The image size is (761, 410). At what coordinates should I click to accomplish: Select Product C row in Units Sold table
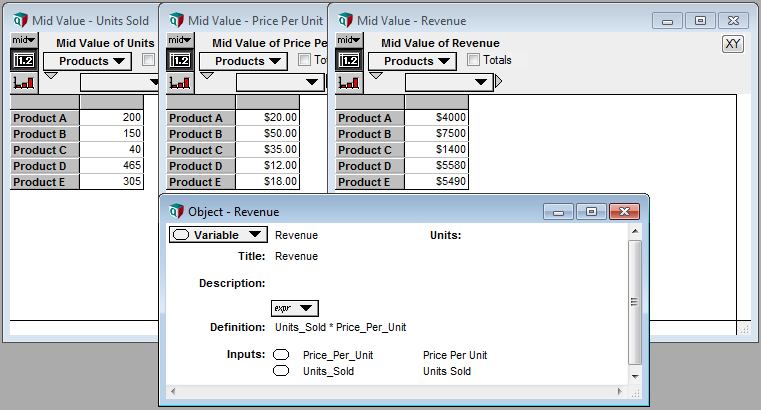[x=45, y=150]
